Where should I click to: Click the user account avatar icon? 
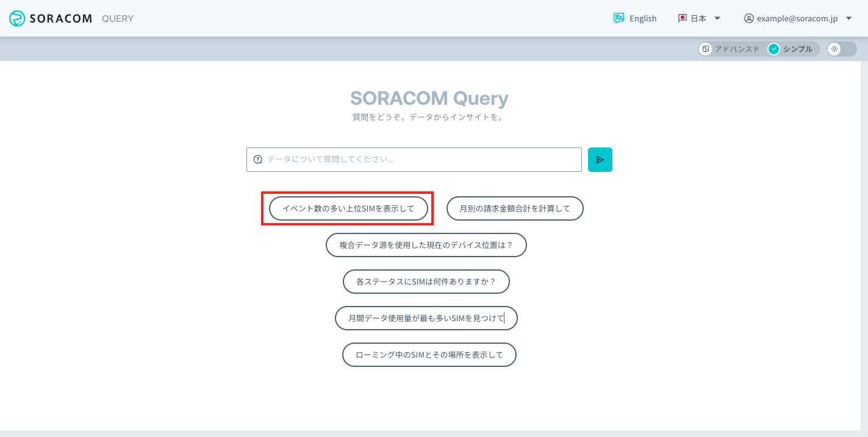point(749,18)
